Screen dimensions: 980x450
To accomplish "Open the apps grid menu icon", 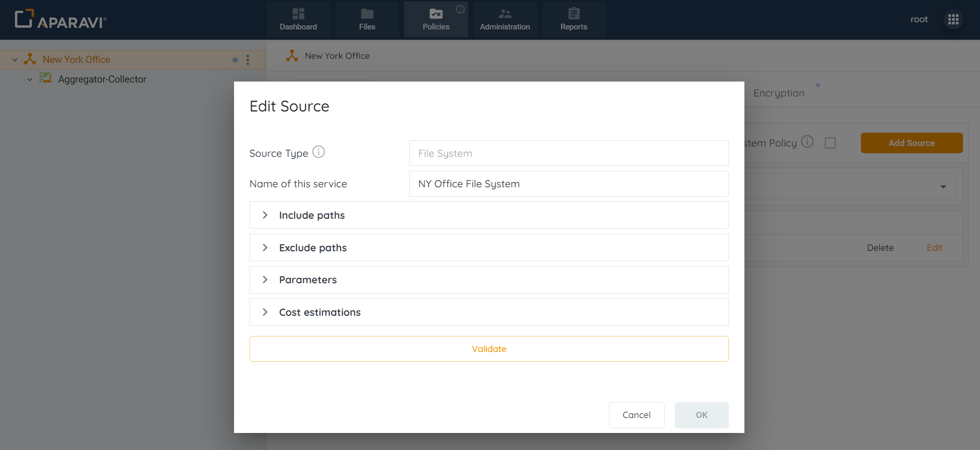I will (x=953, y=20).
